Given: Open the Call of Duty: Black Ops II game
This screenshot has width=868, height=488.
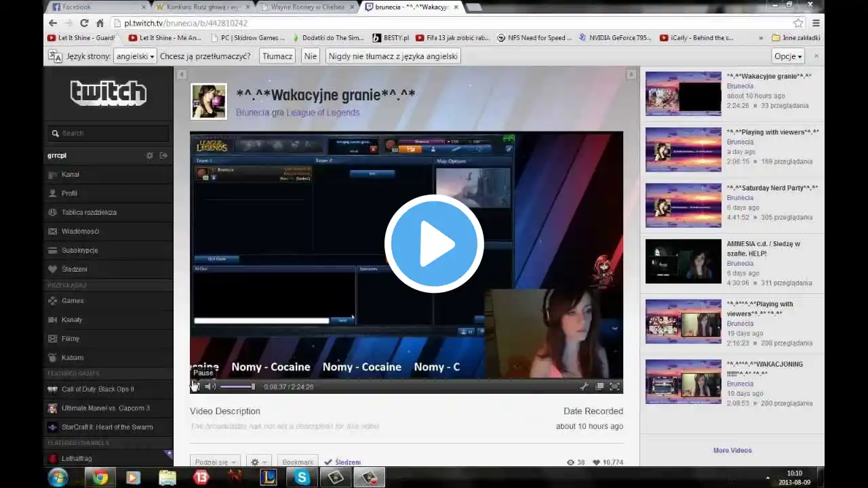Looking at the screenshot, I should (x=98, y=389).
